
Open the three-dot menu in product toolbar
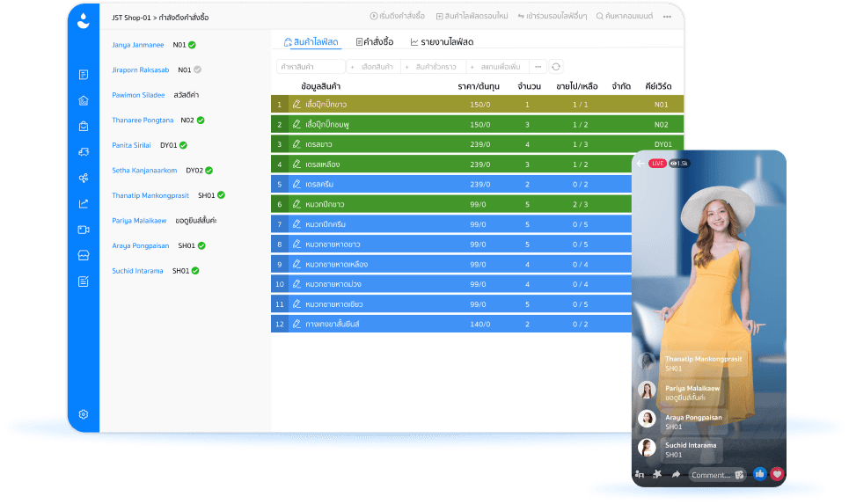(x=538, y=67)
